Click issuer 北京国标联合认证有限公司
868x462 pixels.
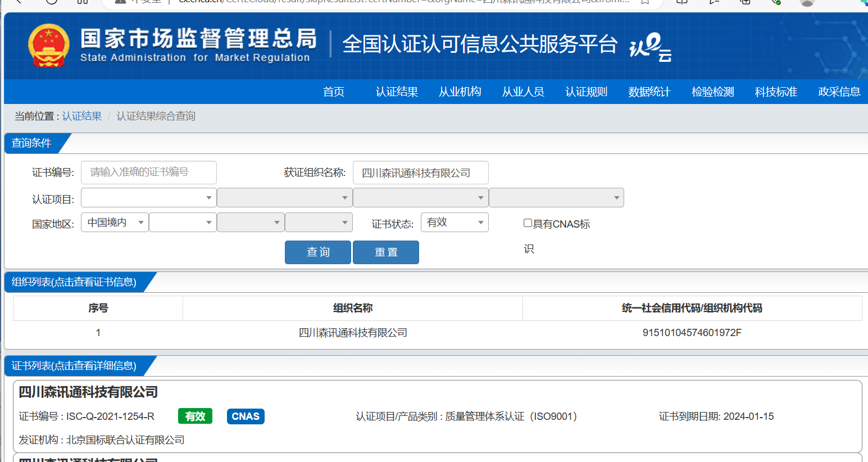tap(125, 440)
